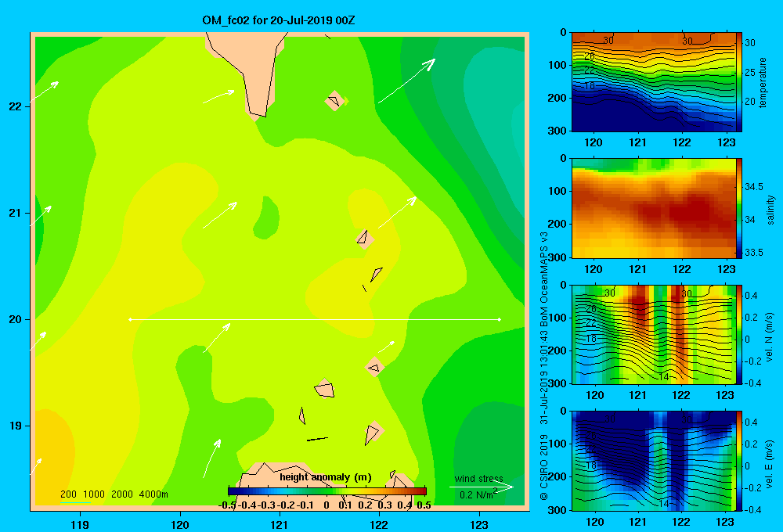Click the left endpoint of the white transect line
This screenshot has width=783, height=532.
pyautogui.click(x=130, y=319)
